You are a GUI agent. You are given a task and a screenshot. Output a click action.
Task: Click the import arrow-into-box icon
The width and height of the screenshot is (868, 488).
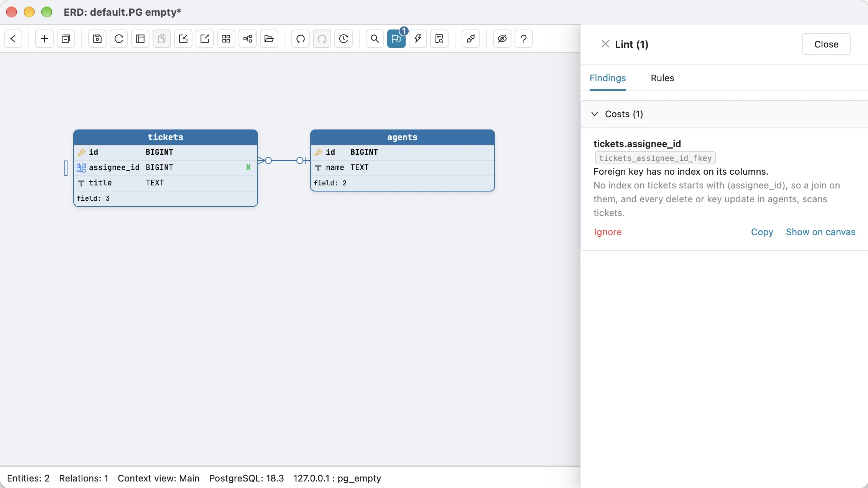pyautogui.click(x=183, y=39)
